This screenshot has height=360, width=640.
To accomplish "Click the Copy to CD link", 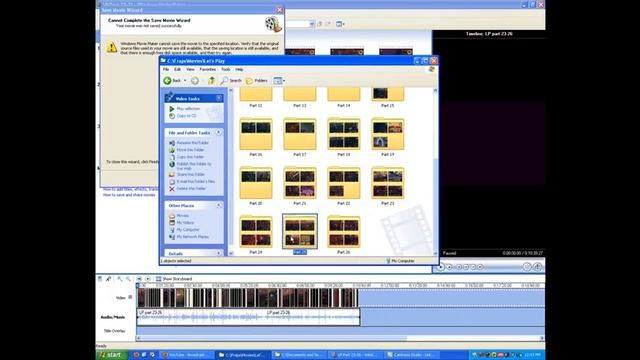I will [186, 116].
